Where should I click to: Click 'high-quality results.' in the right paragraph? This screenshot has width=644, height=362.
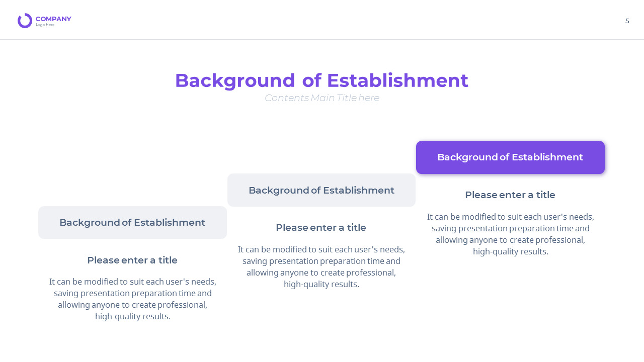click(x=510, y=252)
